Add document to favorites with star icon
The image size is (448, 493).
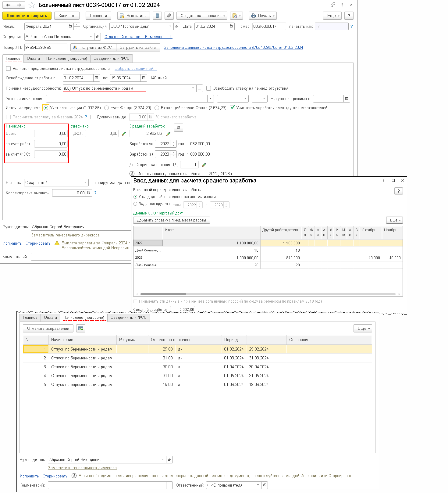[32, 5]
